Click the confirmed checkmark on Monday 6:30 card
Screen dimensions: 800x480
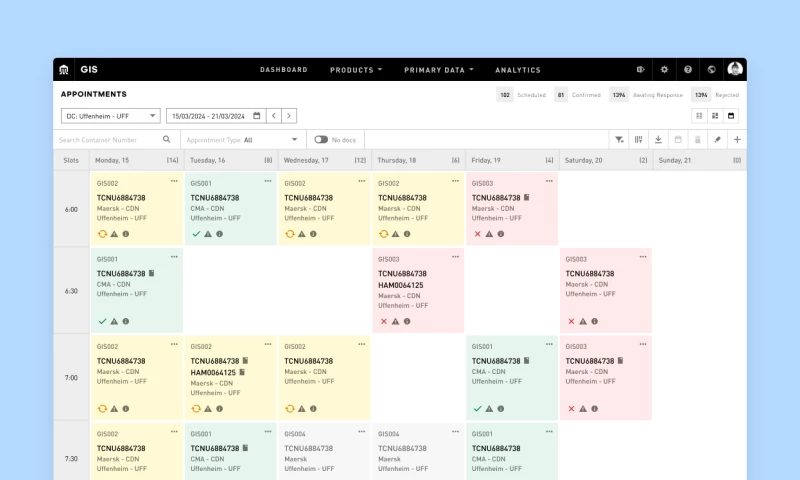pyautogui.click(x=102, y=321)
